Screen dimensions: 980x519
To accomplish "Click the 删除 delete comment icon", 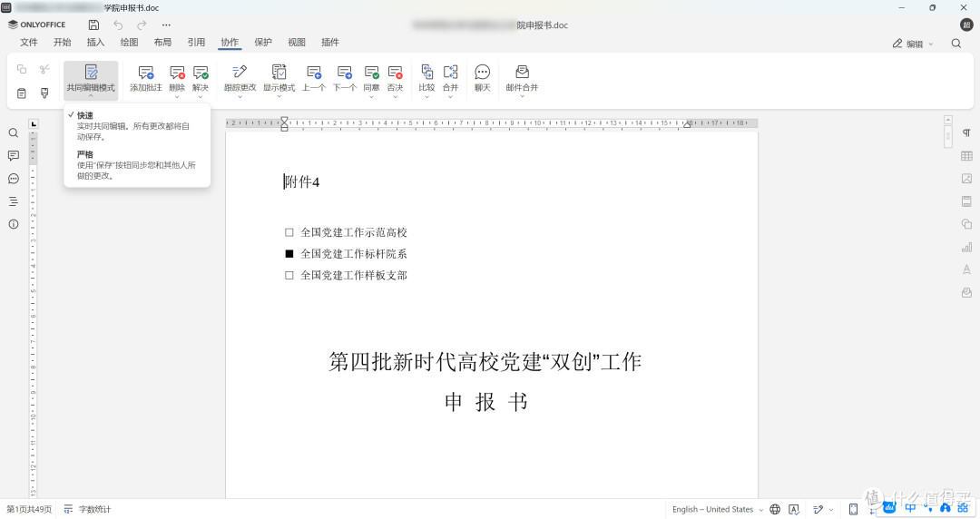I will pos(177,73).
